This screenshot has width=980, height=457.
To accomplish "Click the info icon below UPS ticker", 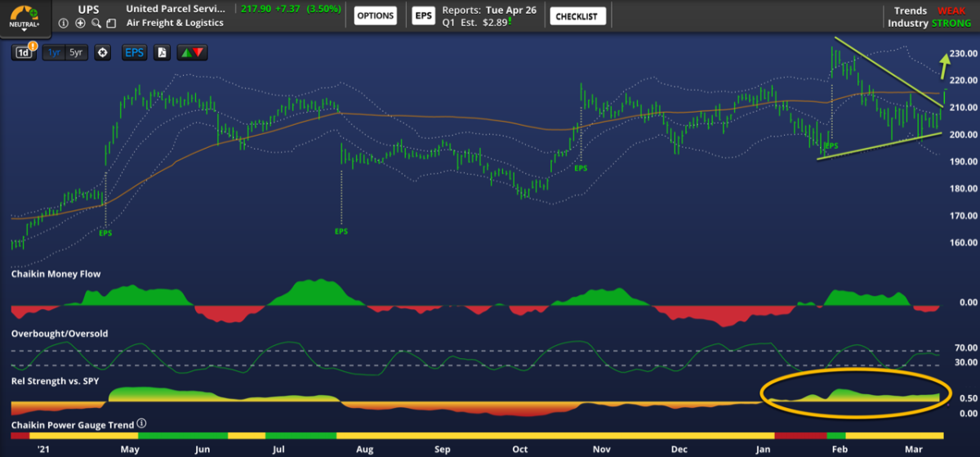I will (x=64, y=23).
